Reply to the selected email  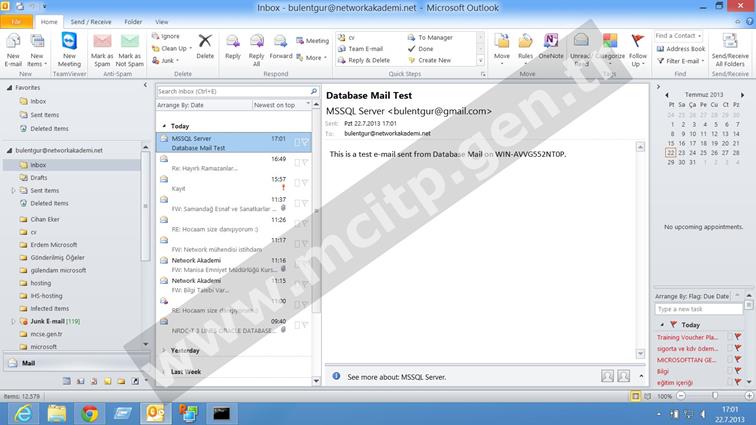tap(233, 47)
